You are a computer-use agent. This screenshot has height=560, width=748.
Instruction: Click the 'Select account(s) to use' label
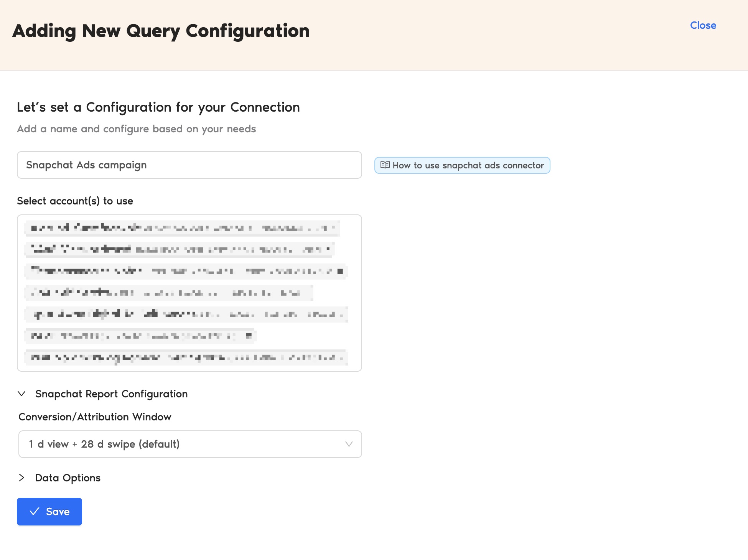75,201
